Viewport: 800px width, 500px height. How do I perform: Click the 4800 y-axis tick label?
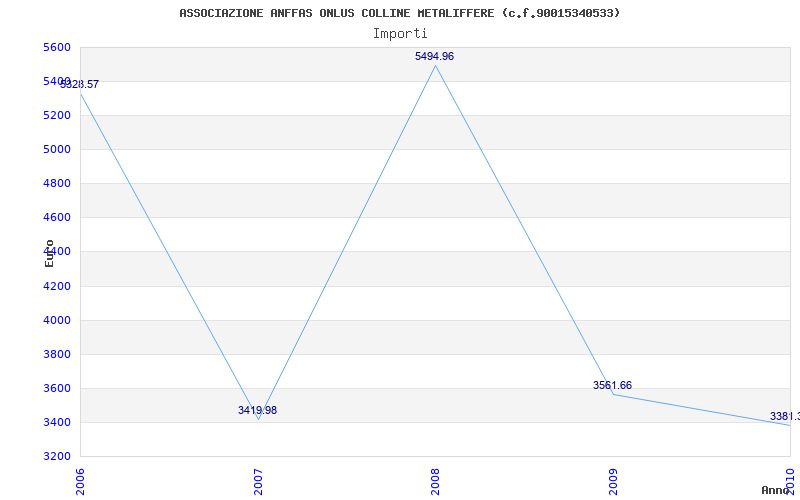(57, 183)
